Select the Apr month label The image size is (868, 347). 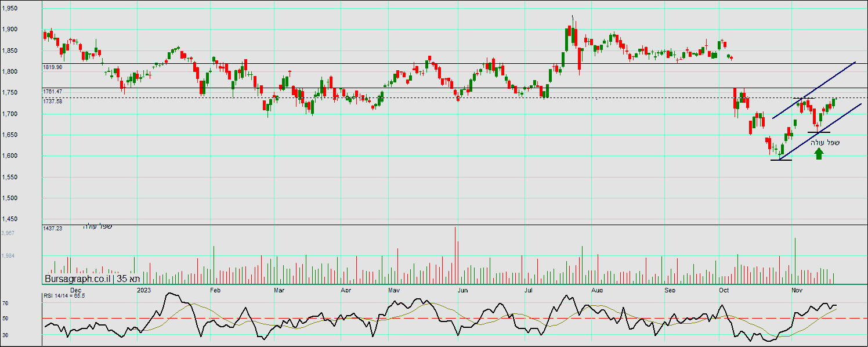tap(346, 290)
